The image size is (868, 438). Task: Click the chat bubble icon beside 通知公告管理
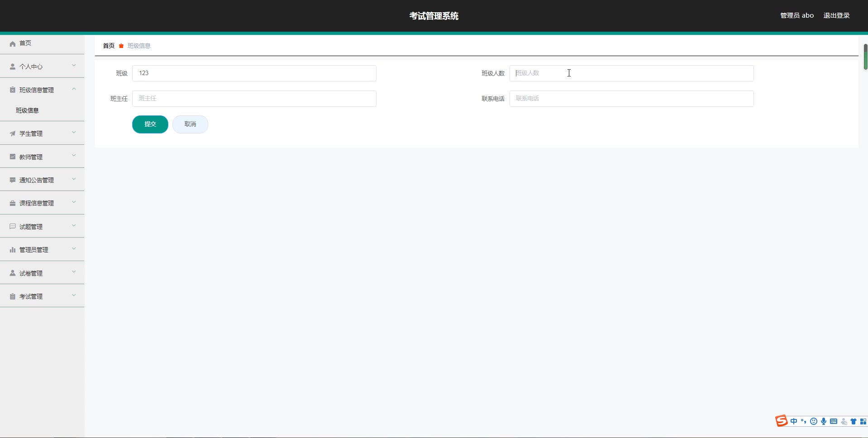click(13, 180)
